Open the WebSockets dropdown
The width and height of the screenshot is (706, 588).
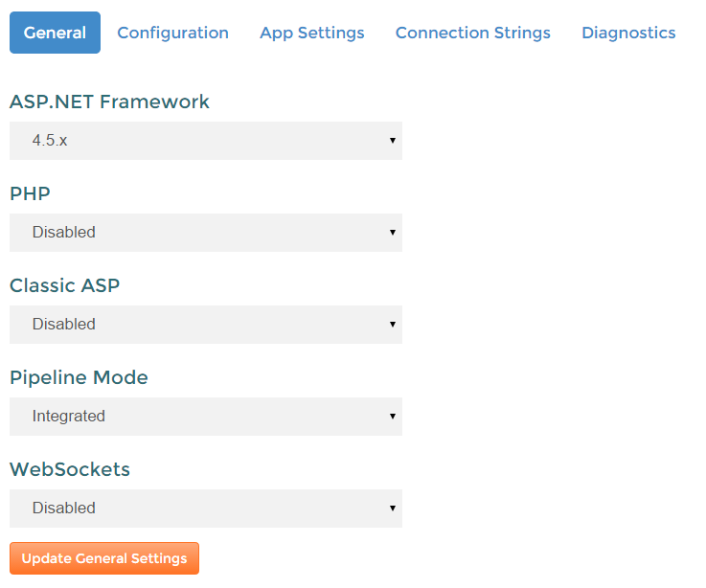point(205,509)
